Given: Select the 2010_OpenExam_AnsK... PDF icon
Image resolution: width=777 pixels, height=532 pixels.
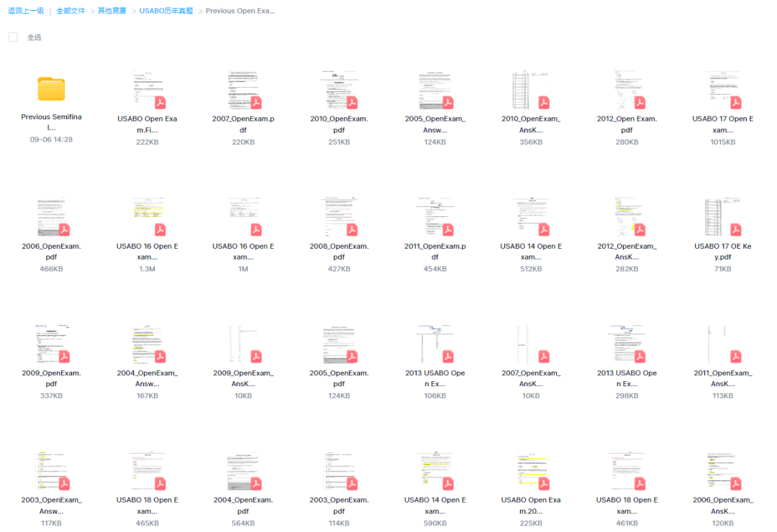Looking at the screenshot, I should [531, 90].
